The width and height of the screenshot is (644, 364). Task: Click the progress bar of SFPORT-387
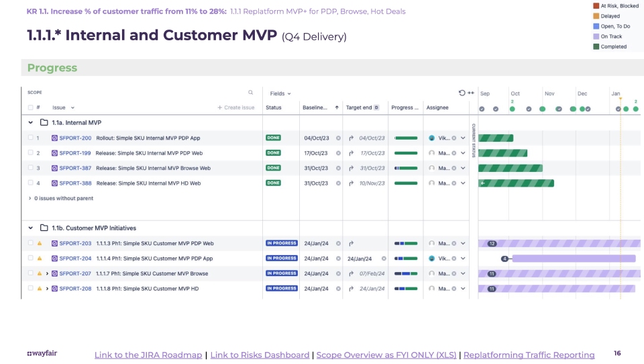pyautogui.click(x=406, y=168)
